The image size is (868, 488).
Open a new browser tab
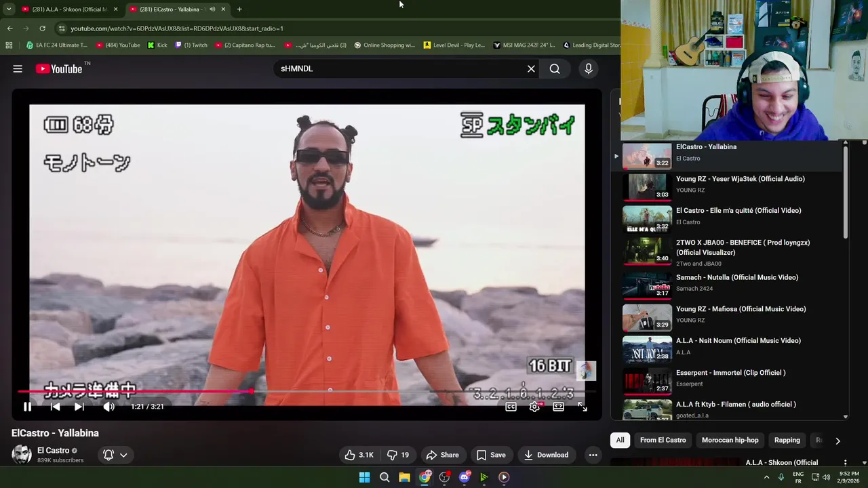(239, 9)
